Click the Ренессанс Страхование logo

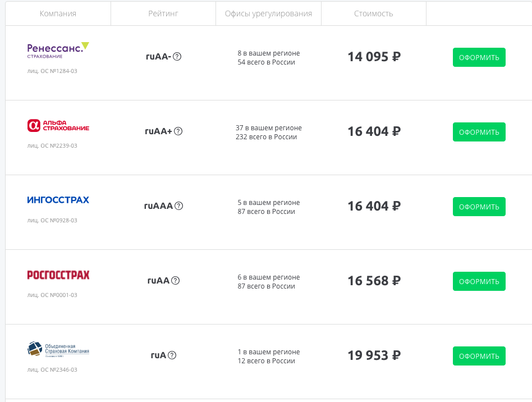coord(58,51)
